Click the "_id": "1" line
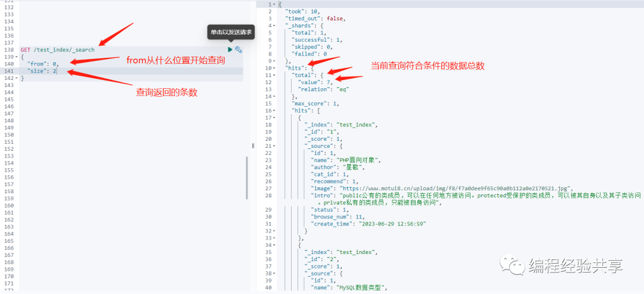The width and height of the screenshot is (644, 294). click(321, 132)
